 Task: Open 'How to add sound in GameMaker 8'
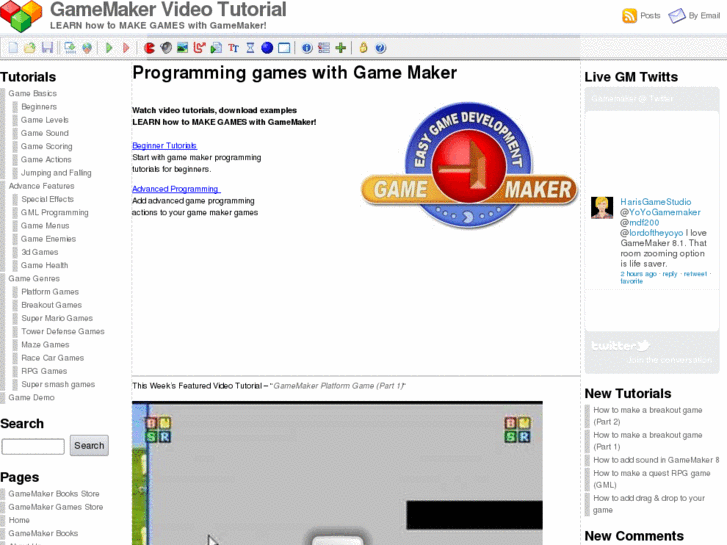point(656,460)
